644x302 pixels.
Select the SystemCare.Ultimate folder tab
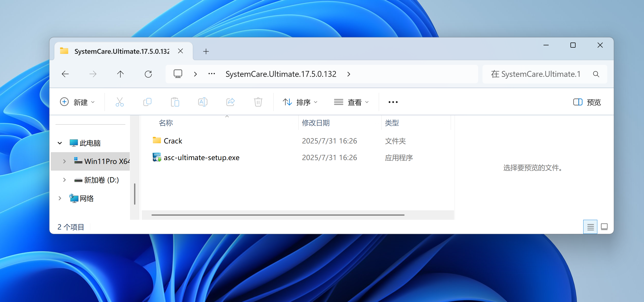tap(122, 51)
